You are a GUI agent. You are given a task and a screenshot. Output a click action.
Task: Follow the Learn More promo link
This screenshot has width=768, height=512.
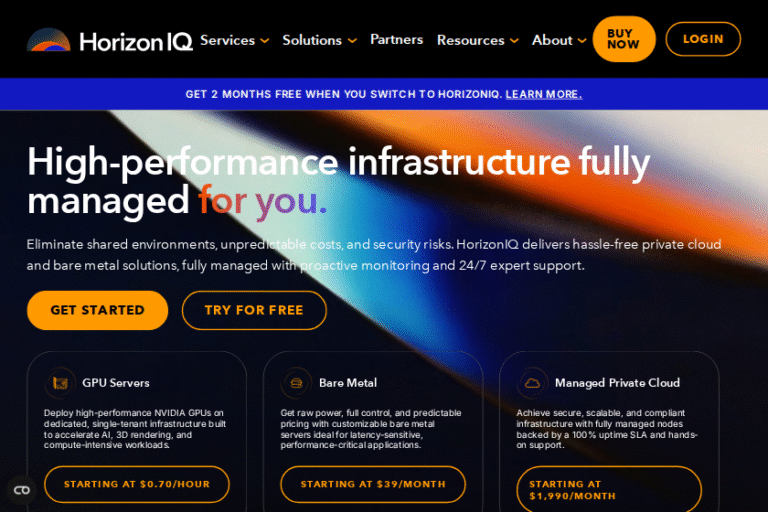pyautogui.click(x=544, y=94)
